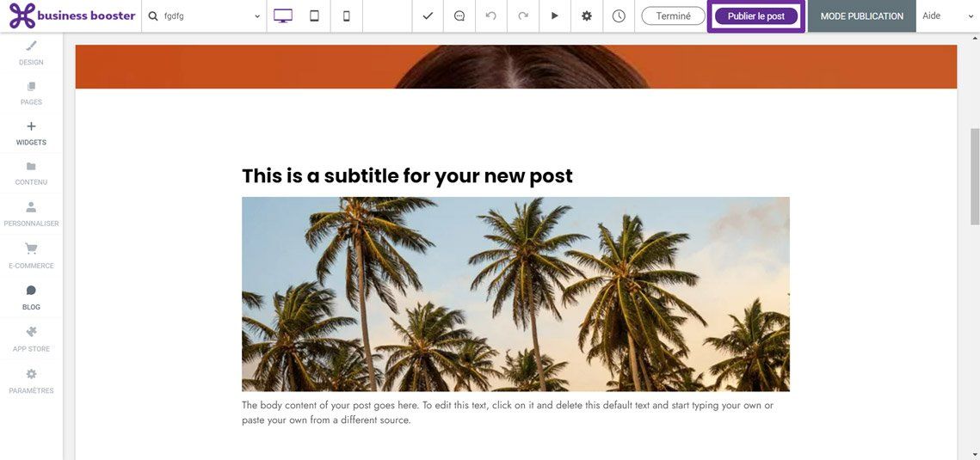Viewport: 980px width, 460px height.
Task: Click the Terminé button
Action: (673, 16)
